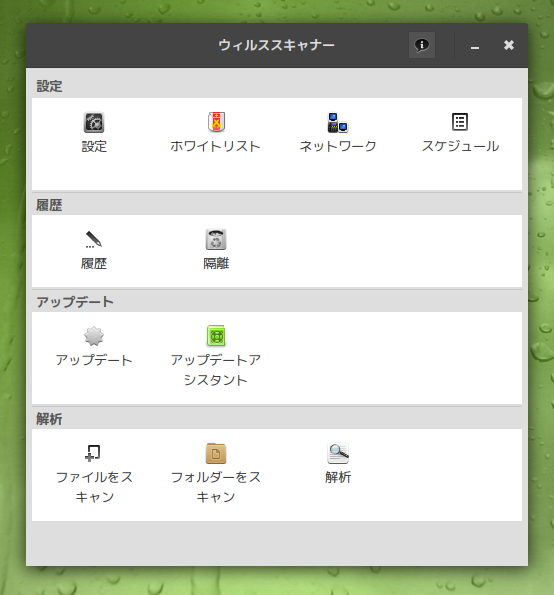
Task: Open the ホワイトリスト shield icon
Action: [x=216, y=122]
